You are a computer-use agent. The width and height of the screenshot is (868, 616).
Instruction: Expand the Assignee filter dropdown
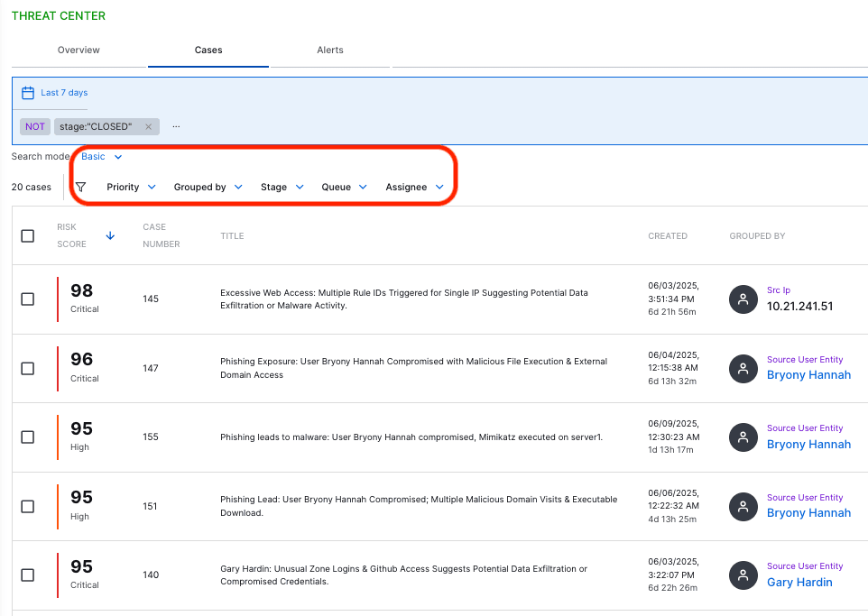pos(415,187)
